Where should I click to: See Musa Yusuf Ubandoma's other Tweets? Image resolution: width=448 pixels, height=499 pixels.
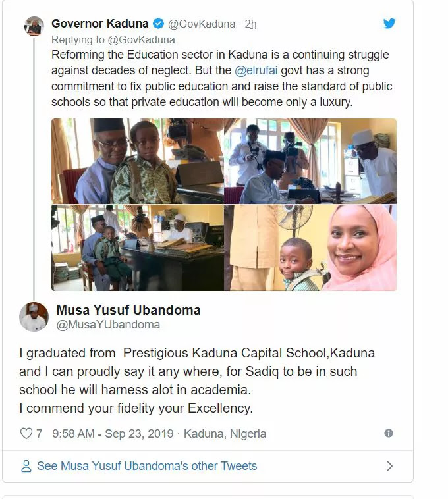coord(147,466)
